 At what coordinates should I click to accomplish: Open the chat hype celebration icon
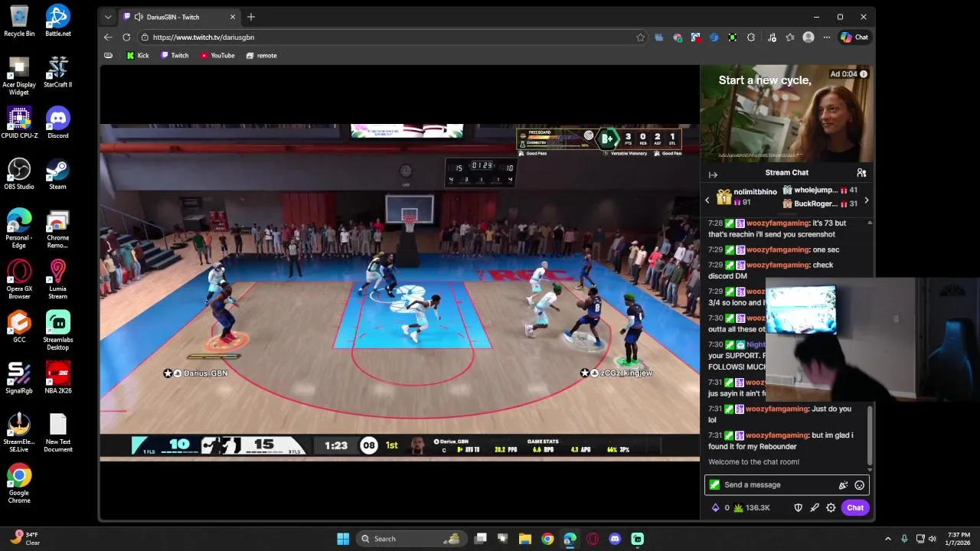tap(843, 485)
